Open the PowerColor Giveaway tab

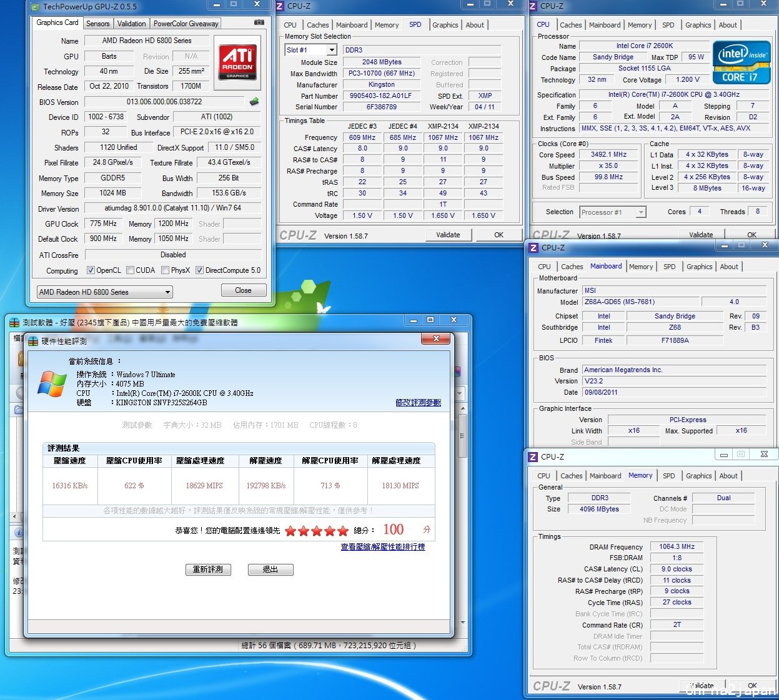[186, 24]
